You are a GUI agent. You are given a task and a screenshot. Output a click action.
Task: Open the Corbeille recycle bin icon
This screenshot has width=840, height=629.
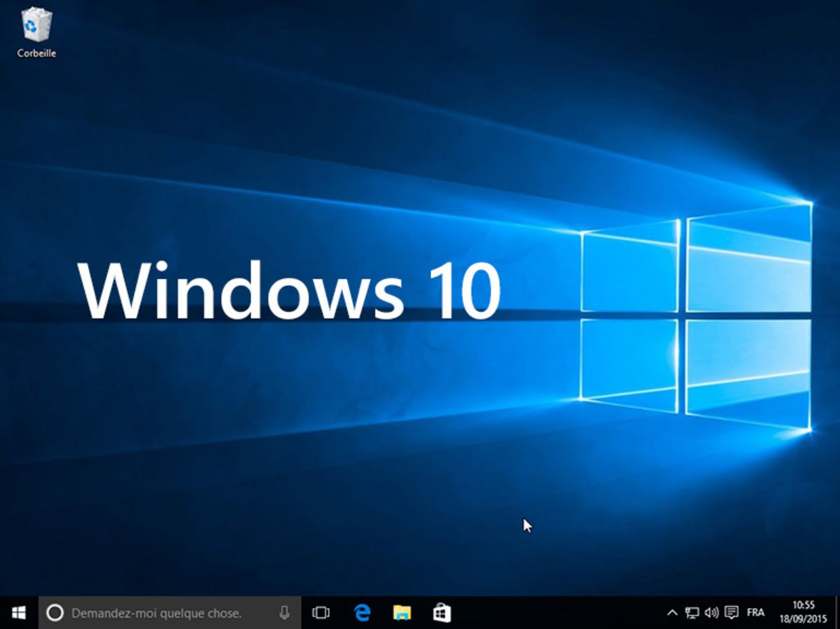coord(36,32)
